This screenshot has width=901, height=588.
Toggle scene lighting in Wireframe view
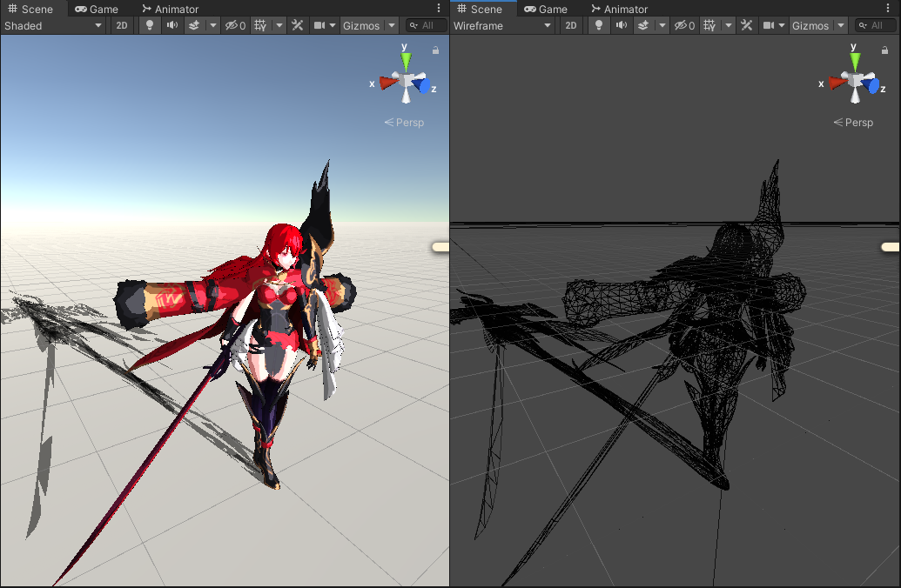[x=599, y=25]
